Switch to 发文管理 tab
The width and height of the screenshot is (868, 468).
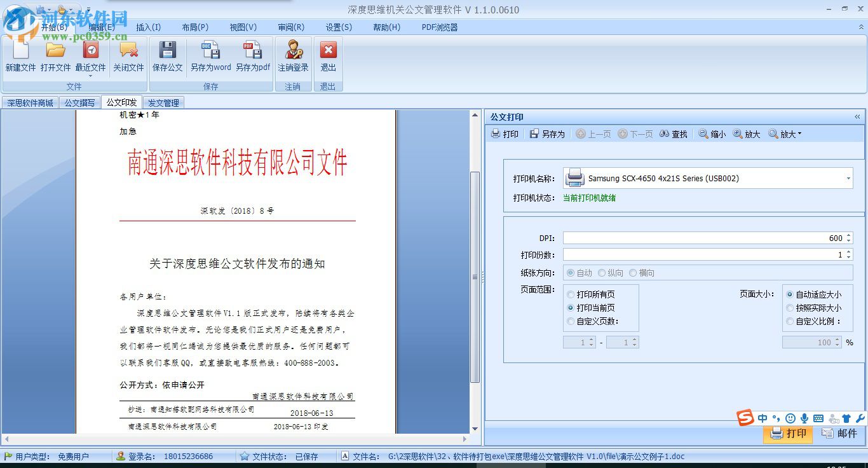163,102
